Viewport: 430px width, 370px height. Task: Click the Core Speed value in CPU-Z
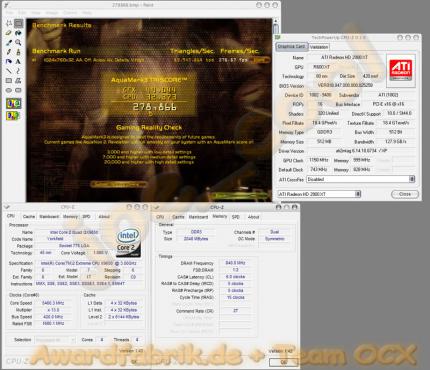point(53,303)
